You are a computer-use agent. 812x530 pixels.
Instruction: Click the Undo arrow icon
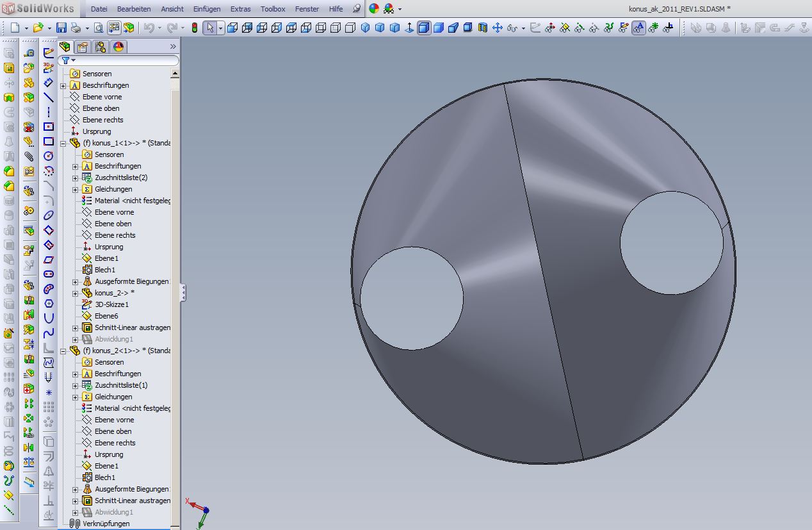coord(149,28)
